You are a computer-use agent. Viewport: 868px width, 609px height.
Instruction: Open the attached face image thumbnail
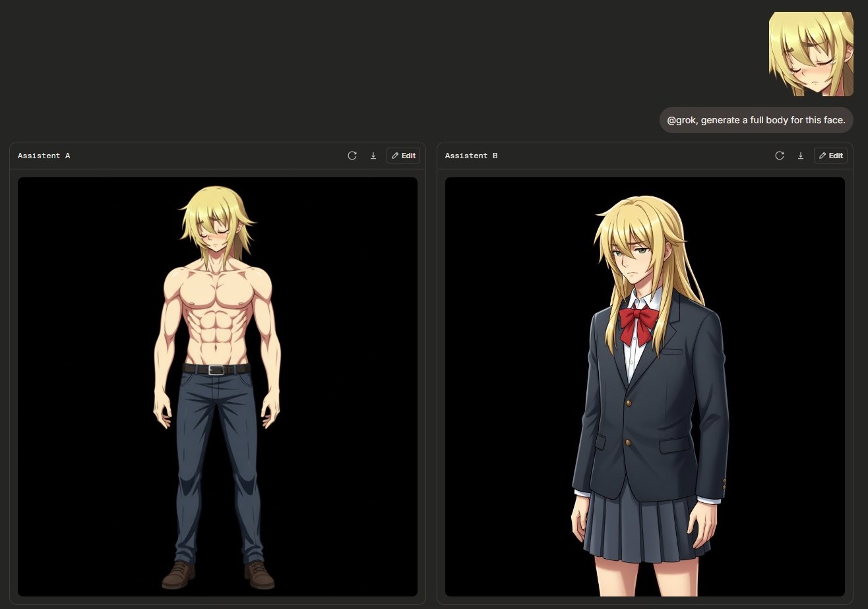(811, 54)
